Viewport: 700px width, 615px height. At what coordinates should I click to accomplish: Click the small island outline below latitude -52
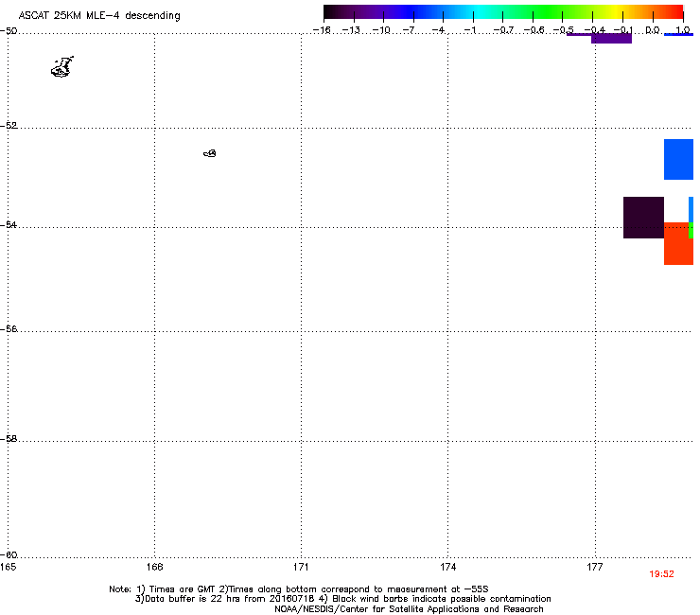(x=210, y=153)
